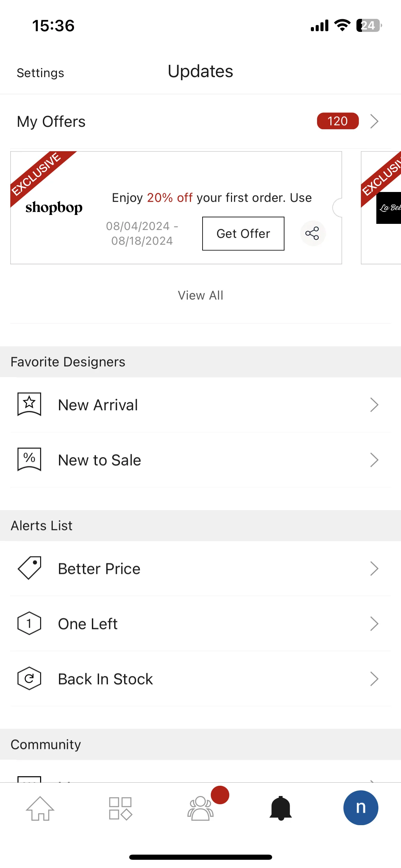Click the Get Offer button
401x868 pixels.
click(x=243, y=233)
